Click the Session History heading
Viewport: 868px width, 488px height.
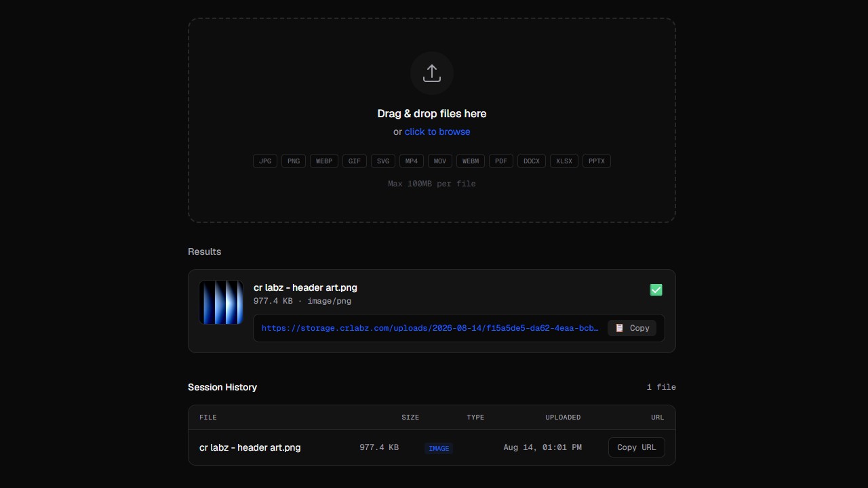pyautogui.click(x=222, y=387)
